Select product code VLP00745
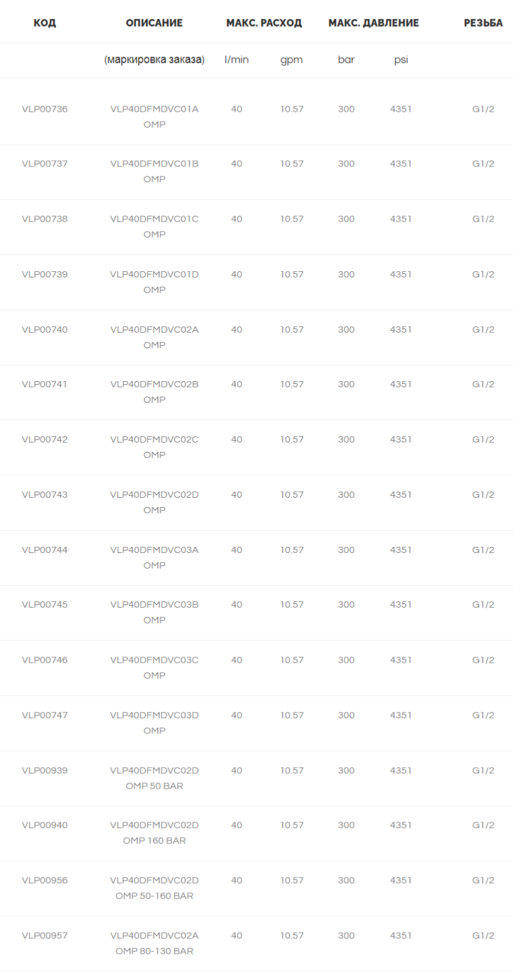This screenshot has height=980, width=513. tap(45, 605)
